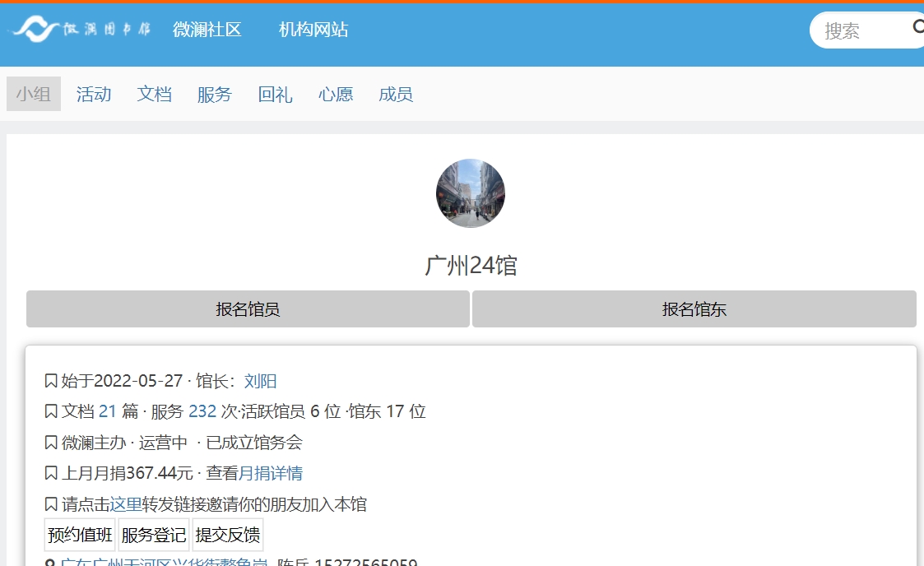Click the 微澜图书馆 logo in header
The width and height of the screenshot is (924, 566).
(81, 30)
